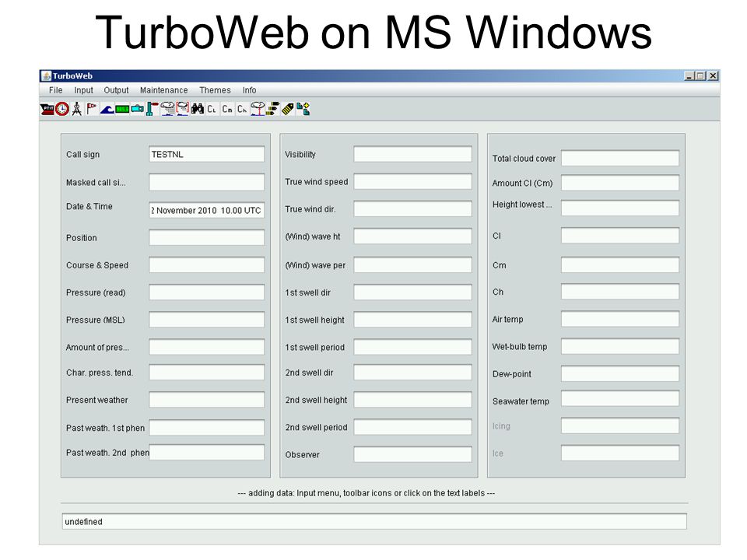Click the greyed Icing label
Image resolution: width=747 pixels, height=560 pixels.
point(501,426)
